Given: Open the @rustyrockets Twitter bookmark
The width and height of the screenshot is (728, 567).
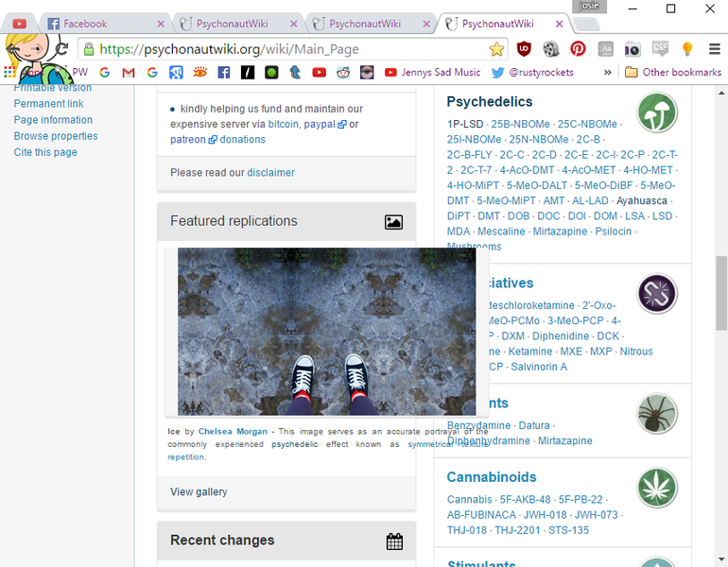Looking at the screenshot, I should (532, 73).
